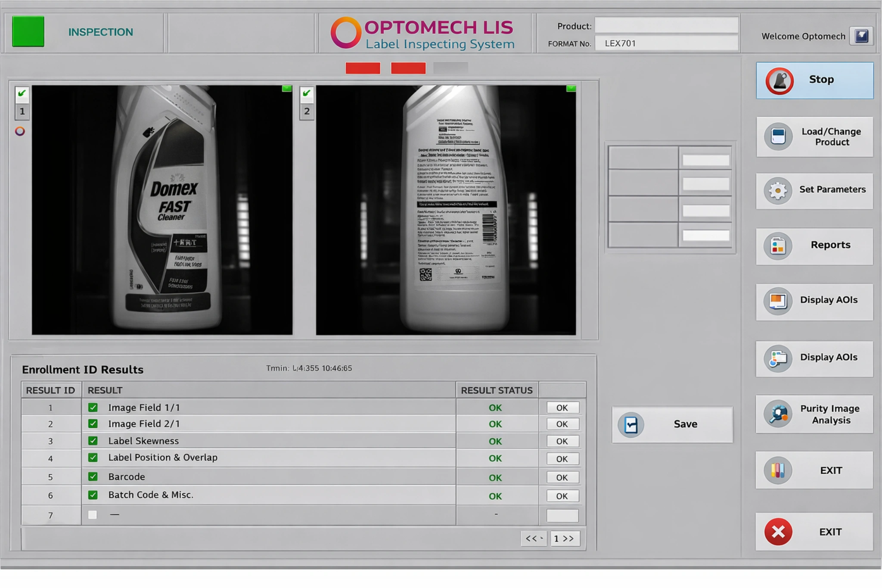Click the Reports button label
882x588 pixels.
tap(831, 245)
